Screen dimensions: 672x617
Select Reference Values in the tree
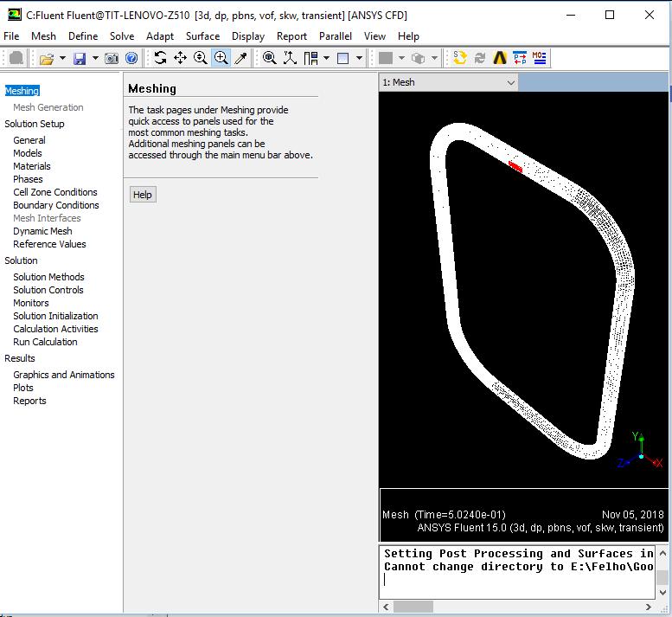tap(49, 244)
